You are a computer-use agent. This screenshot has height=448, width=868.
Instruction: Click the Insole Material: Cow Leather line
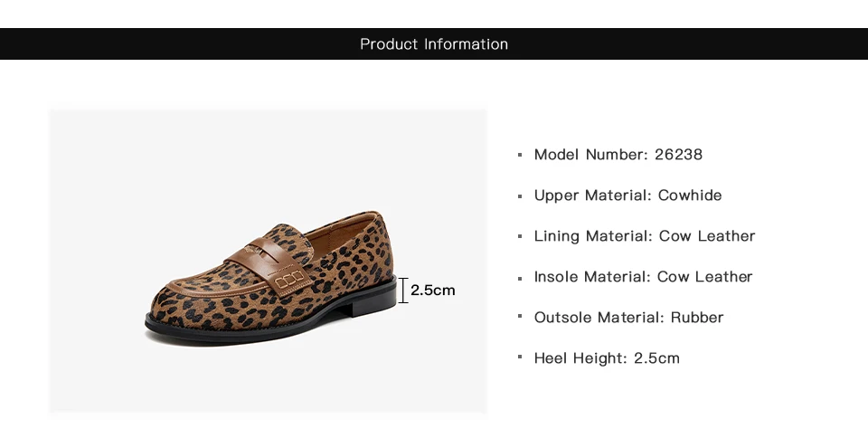[x=643, y=277]
